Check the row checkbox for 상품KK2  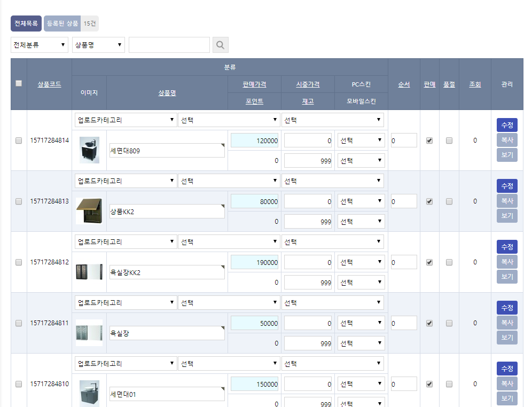pos(18,201)
